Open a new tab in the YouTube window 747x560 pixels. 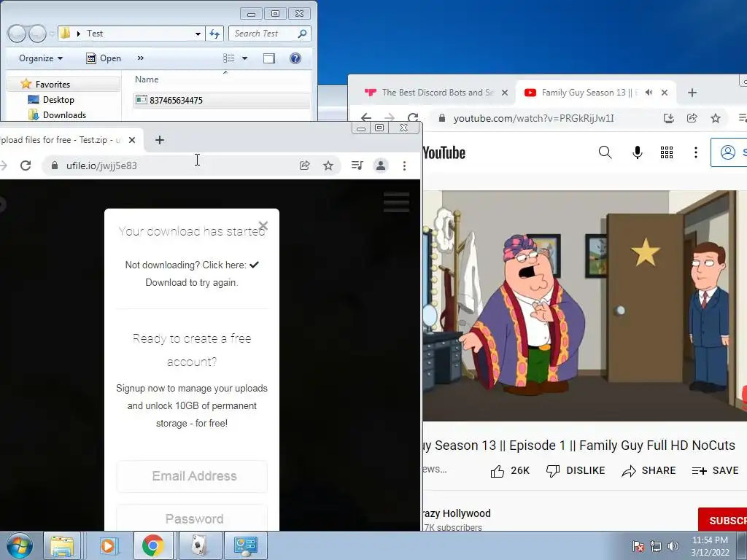tap(692, 93)
